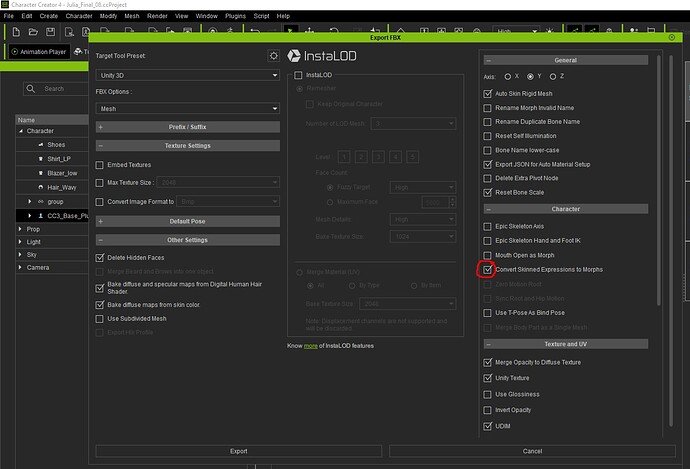Uncheck Auto Skin Rigid Mesh
The width and height of the screenshot is (690, 469).
point(487,94)
